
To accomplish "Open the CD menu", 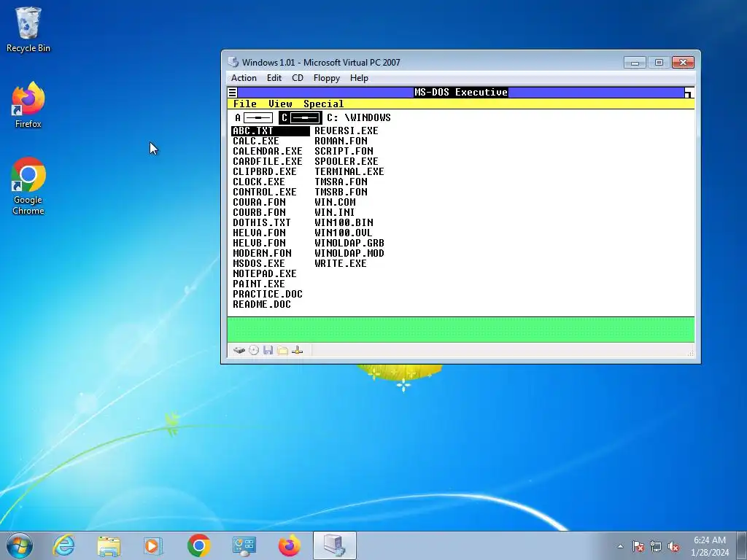I will pyautogui.click(x=298, y=78).
